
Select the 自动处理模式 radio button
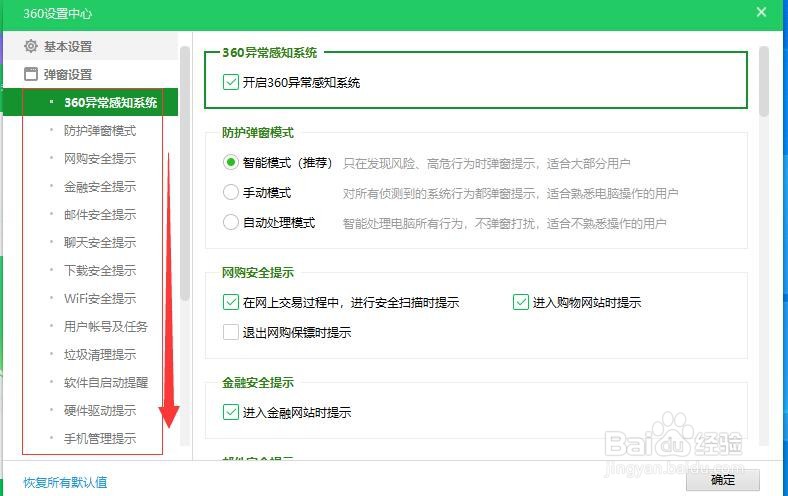click(x=231, y=222)
